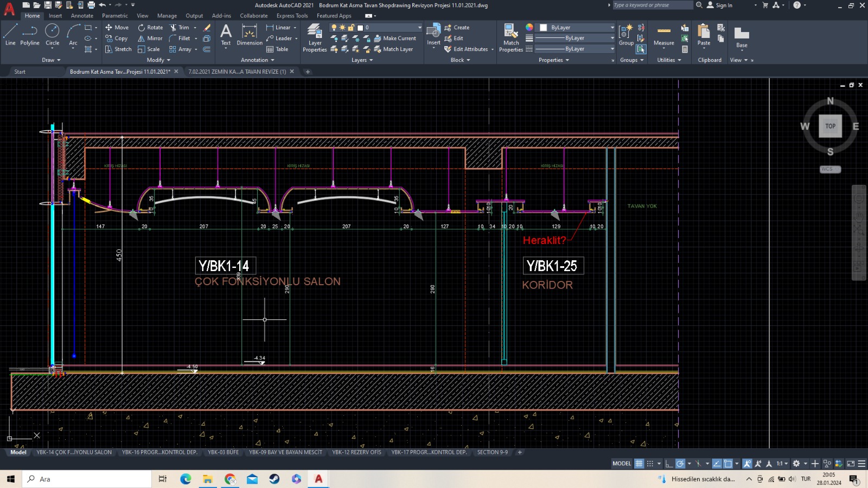Toggle the drawing grid display

[x=639, y=464]
